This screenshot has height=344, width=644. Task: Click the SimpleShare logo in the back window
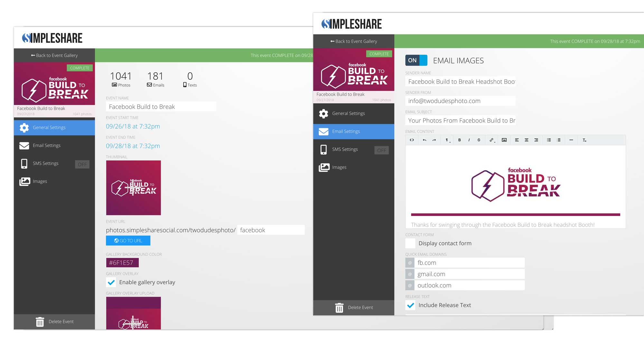[52, 38]
